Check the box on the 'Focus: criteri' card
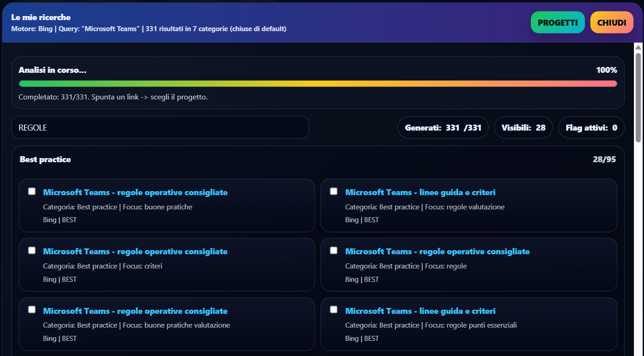This screenshot has width=644, height=356. coord(32,251)
